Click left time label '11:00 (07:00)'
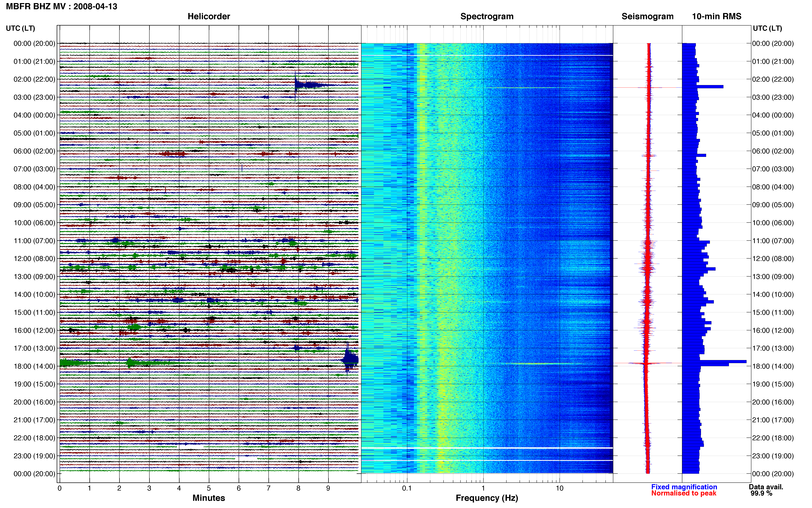The height and width of the screenshot is (508, 812). [34, 241]
